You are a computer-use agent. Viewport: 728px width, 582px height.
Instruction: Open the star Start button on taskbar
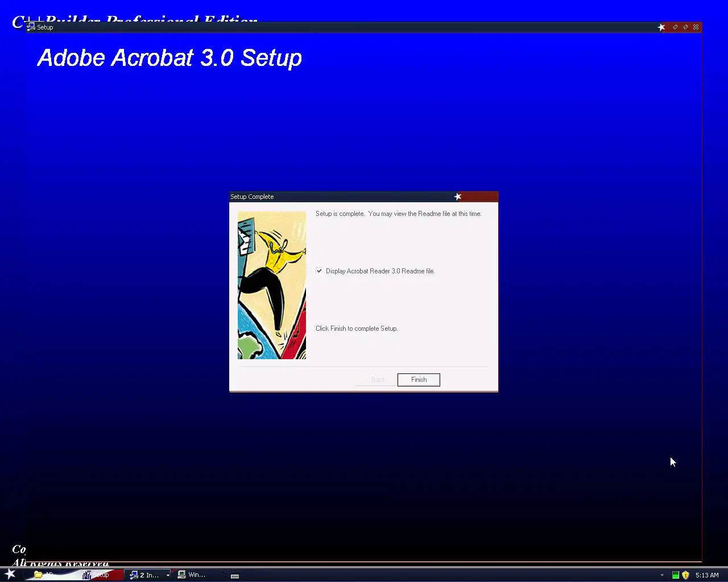point(10,574)
